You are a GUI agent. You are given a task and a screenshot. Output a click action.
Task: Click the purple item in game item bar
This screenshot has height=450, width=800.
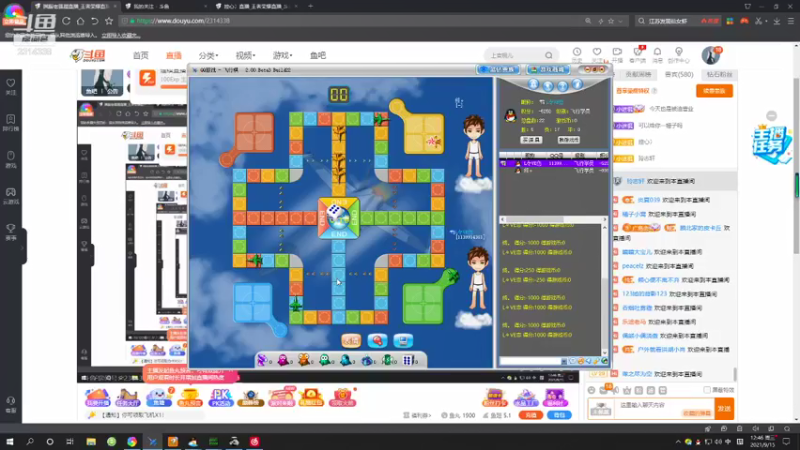coord(262,360)
